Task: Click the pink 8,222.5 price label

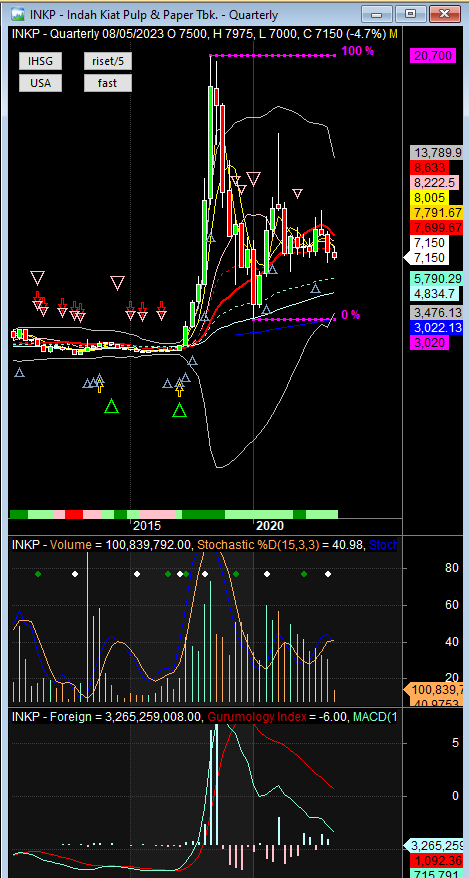Action: [x=435, y=182]
